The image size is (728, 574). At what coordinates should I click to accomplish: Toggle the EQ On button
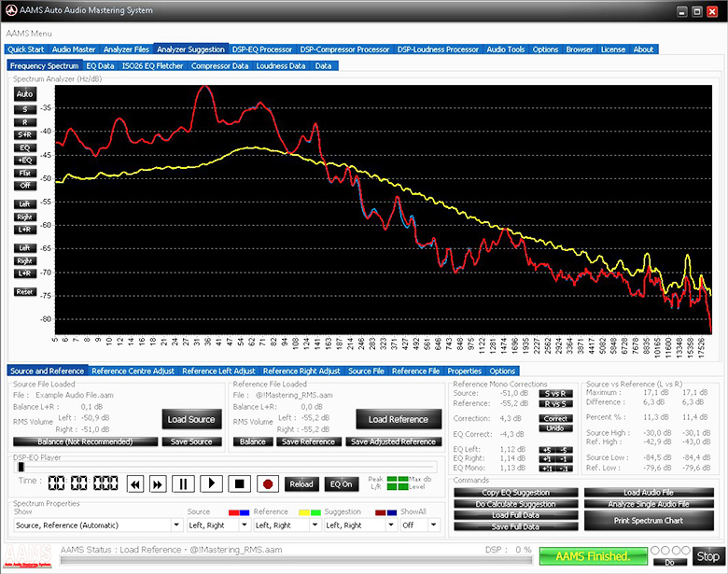(x=341, y=484)
